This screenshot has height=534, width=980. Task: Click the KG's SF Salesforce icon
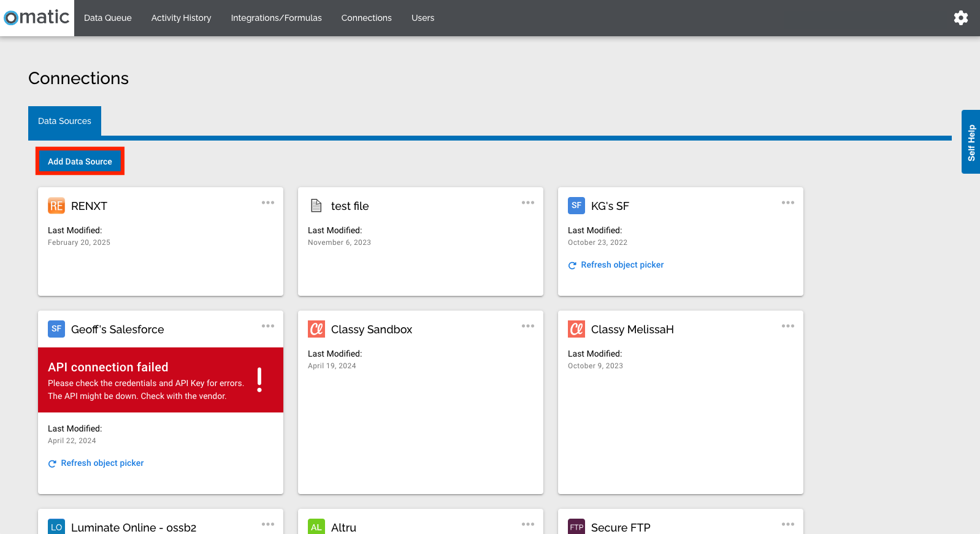coord(576,206)
